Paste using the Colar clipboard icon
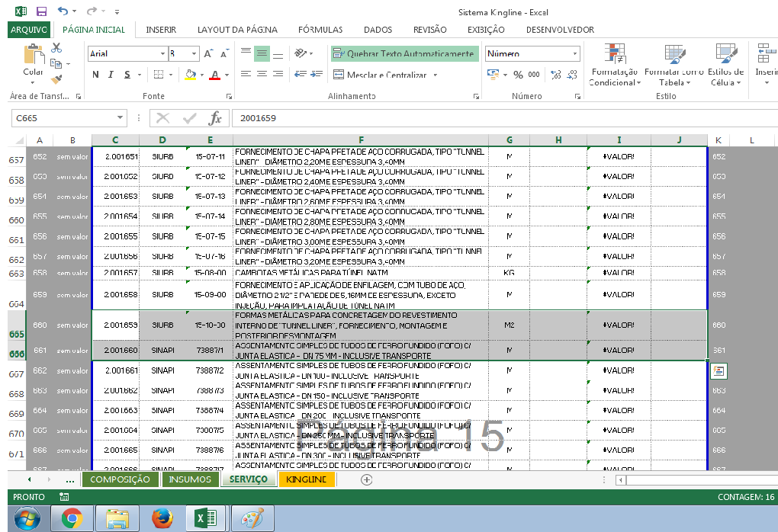The image size is (778, 532). pyautogui.click(x=34, y=55)
